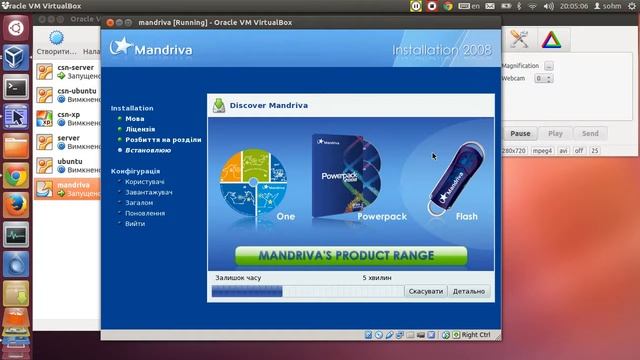Viewport: 640px width, 360px height.
Task: Click the Magnification ellipsis button
Action: click(549, 66)
